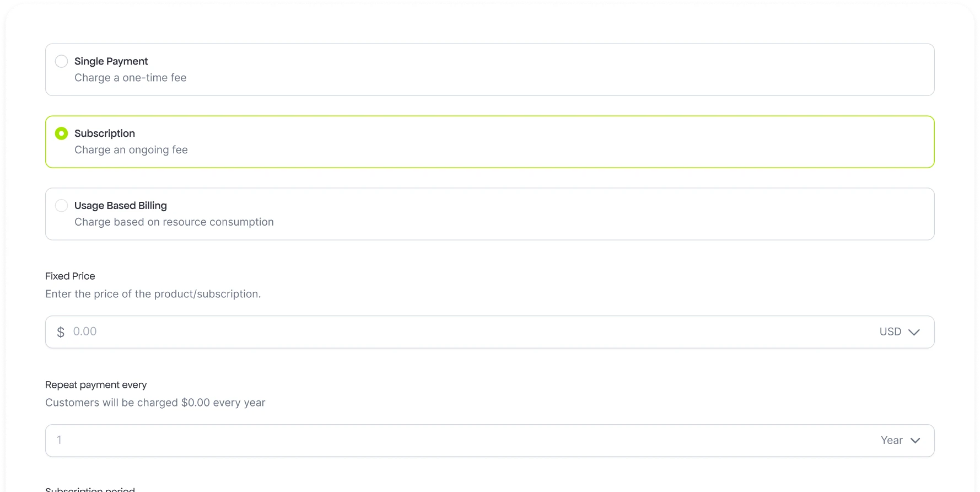Screen dimensions: 980x492
Task: Select the Single Payment option
Action: point(61,61)
